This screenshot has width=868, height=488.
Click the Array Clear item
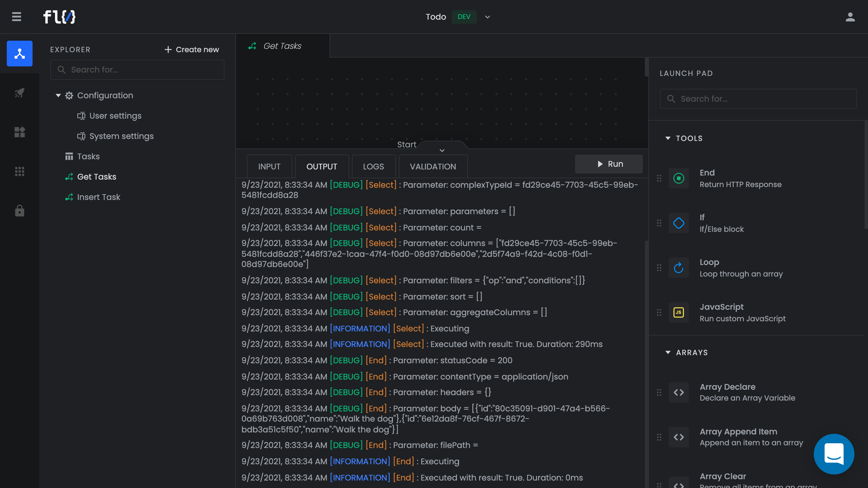coord(758,480)
